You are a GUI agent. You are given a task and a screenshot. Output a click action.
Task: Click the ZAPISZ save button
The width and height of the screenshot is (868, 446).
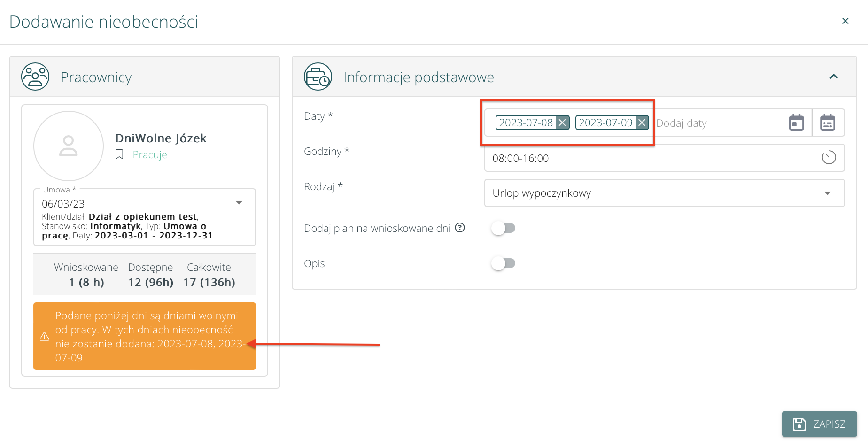point(819,424)
